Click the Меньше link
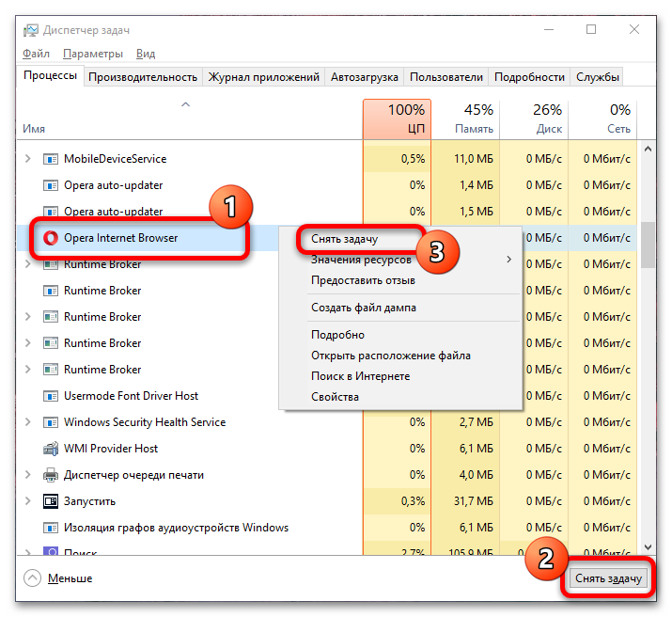This screenshot has width=672, height=617. tap(70, 578)
